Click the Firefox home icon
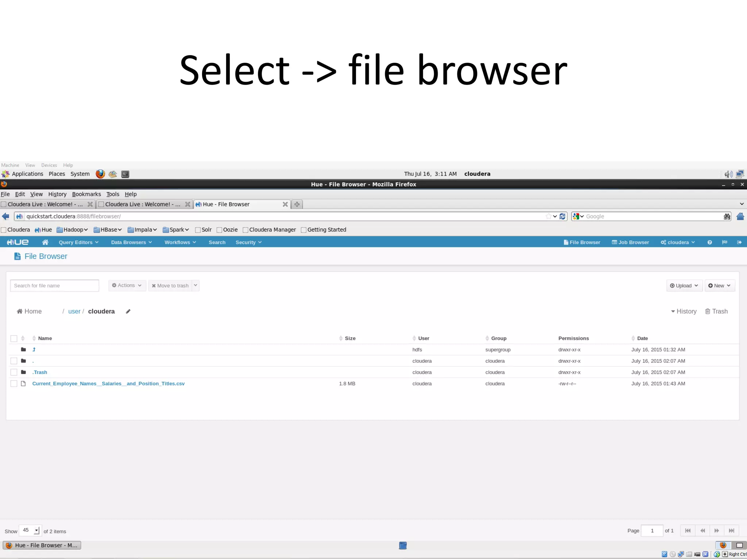747x560 pixels. click(740, 217)
